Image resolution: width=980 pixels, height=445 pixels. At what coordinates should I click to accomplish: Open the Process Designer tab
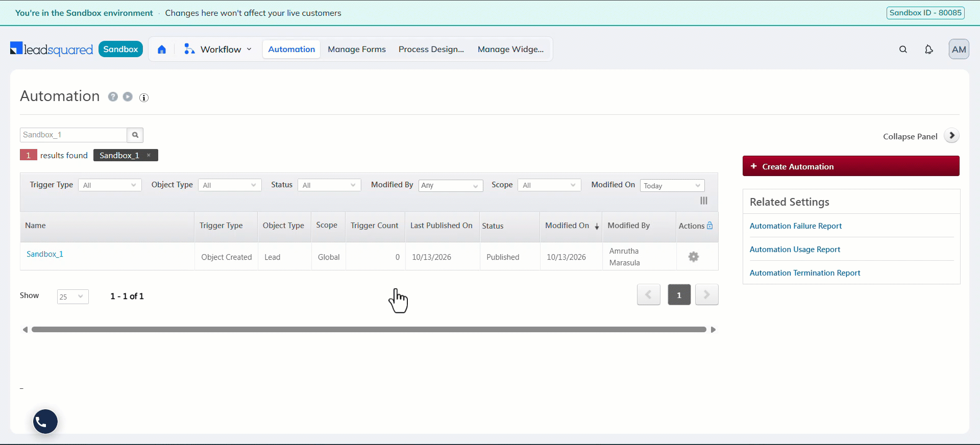pyautogui.click(x=431, y=50)
